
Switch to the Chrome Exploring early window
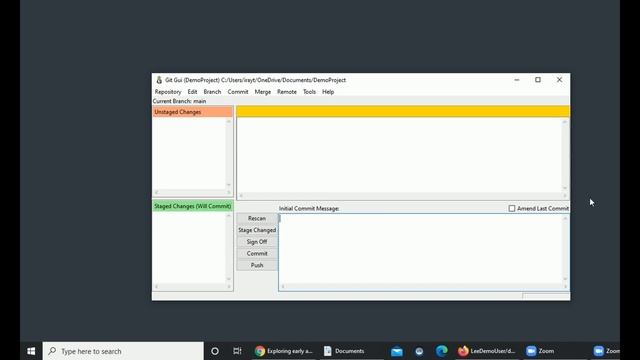point(284,351)
